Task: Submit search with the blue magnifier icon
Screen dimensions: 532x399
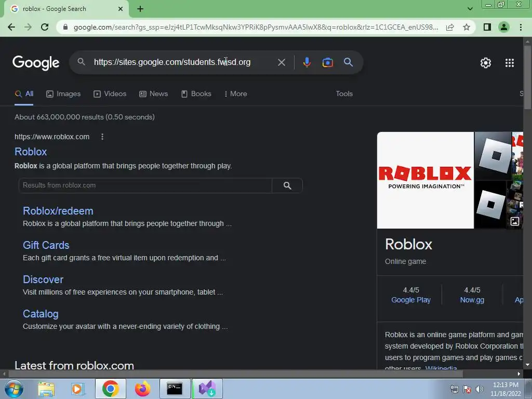Action: point(348,62)
